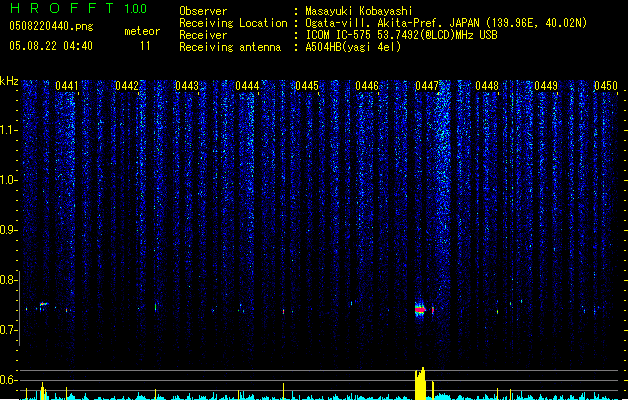Click the Ogata-vill. Akita-Pref. JAPAN location text
The width and height of the screenshot is (629, 400).
446,23
